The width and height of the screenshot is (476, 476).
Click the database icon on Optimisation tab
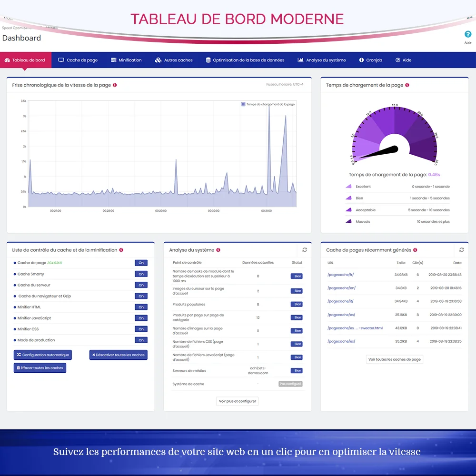pos(208,60)
